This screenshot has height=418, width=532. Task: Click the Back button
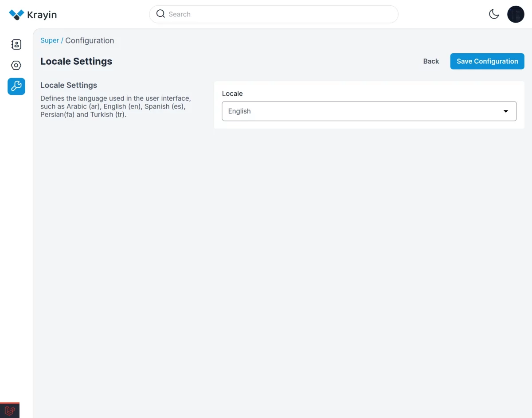coord(431,61)
